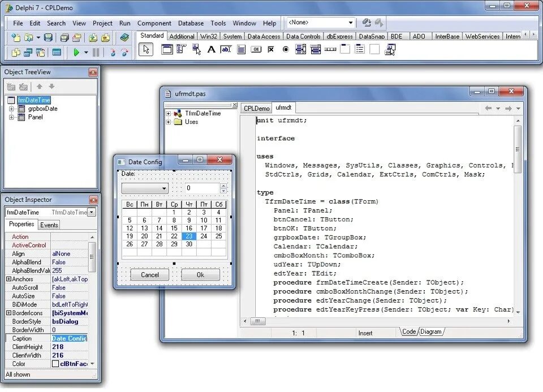Open Help contents book icon
543x392 pixels.
(x=124, y=37)
